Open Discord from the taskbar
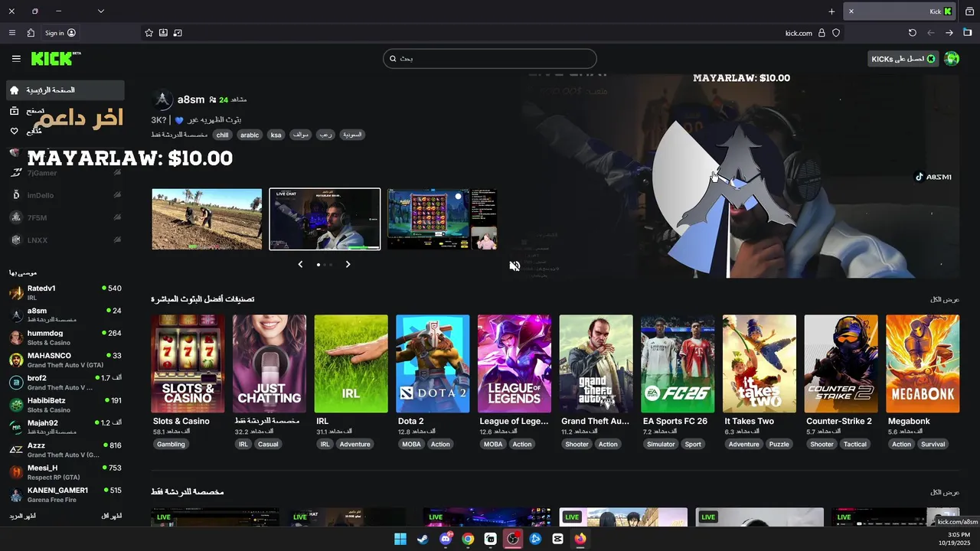This screenshot has height=551, width=980. [446, 539]
